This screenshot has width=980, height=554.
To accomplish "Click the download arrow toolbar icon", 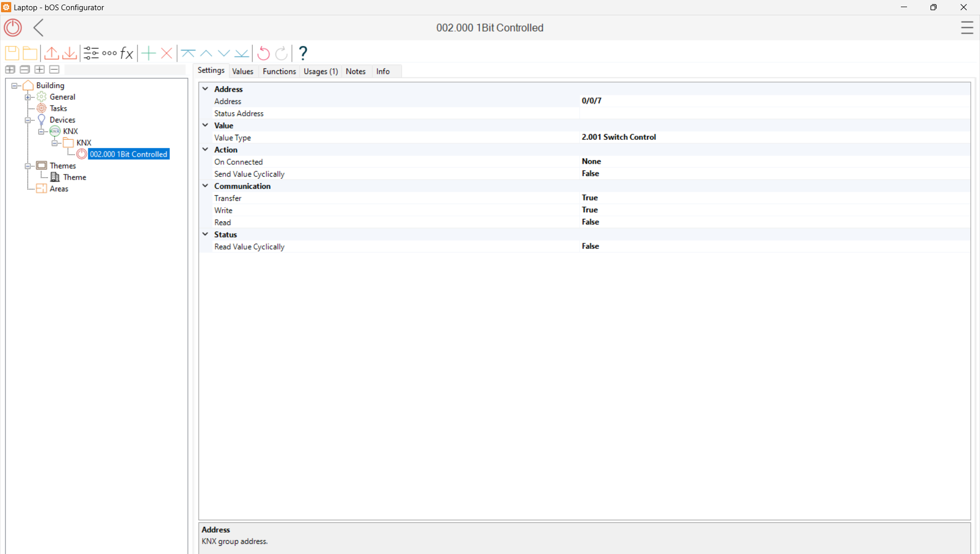I will coord(69,53).
